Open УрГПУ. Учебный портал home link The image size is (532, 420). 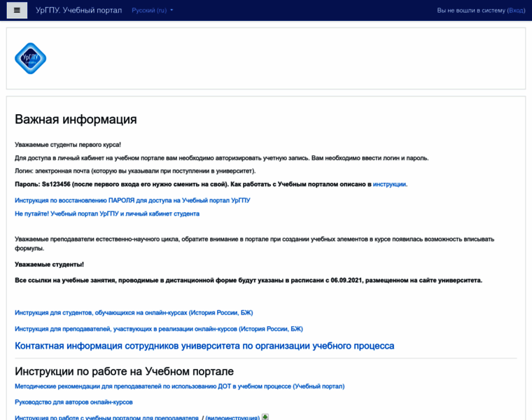pyautogui.click(x=78, y=10)
